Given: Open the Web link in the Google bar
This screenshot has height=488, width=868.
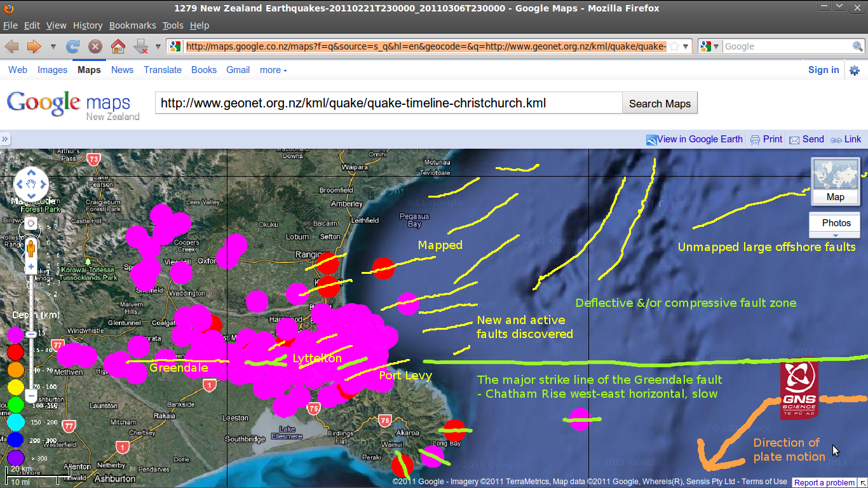Looking at the screenshot, I should point(18,70).
